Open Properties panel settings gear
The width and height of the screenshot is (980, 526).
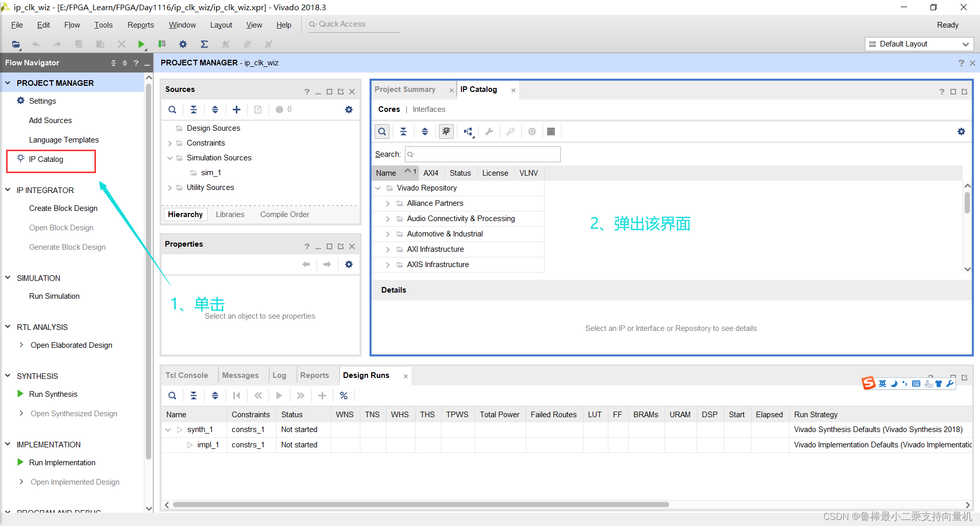click(349, 265)
